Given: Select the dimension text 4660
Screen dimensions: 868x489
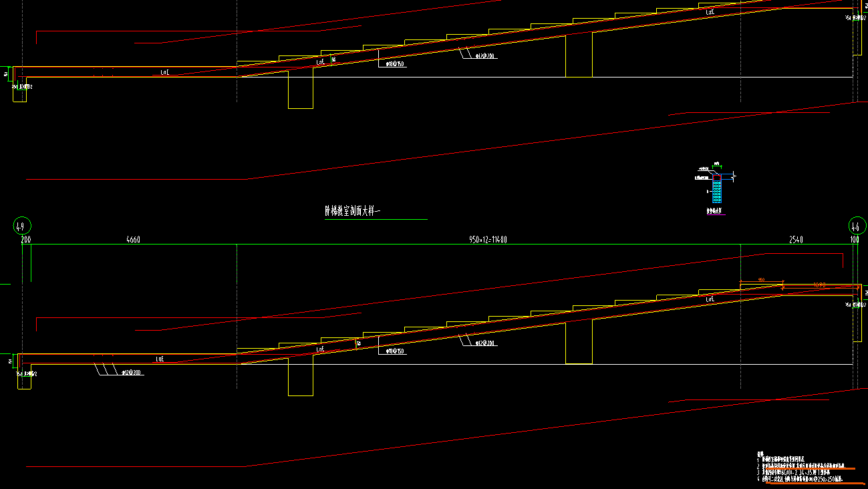Looking at the screenshot, I should (133, 239).
